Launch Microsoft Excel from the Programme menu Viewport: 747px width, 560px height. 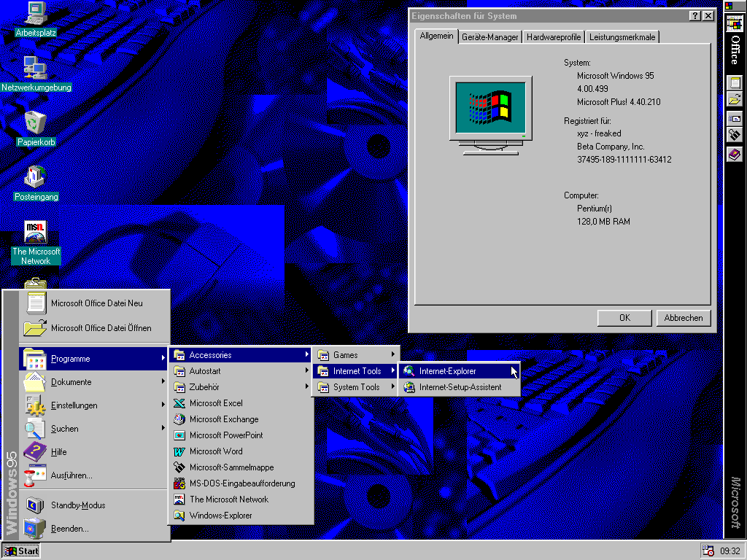pyautogui.click(x=215, y=403)
